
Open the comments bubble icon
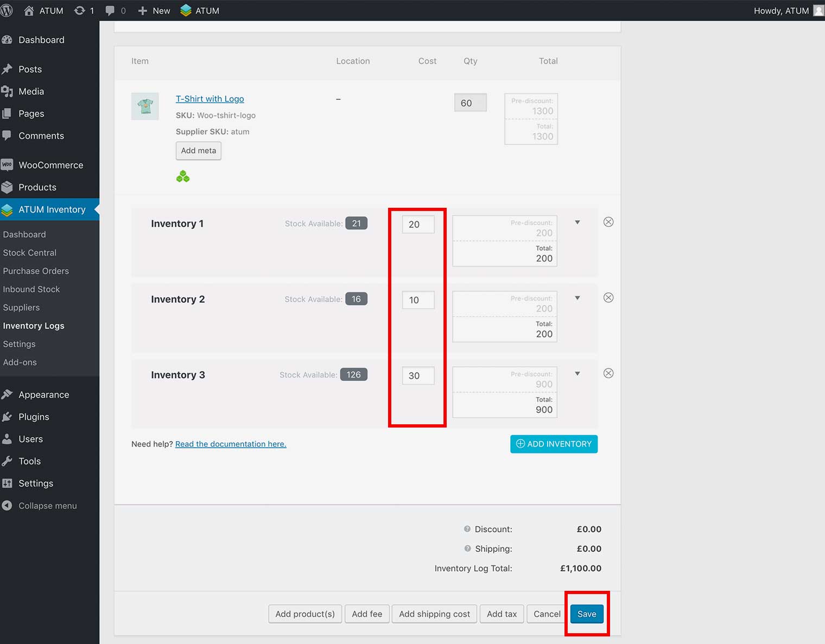click(x=110, y=10)
